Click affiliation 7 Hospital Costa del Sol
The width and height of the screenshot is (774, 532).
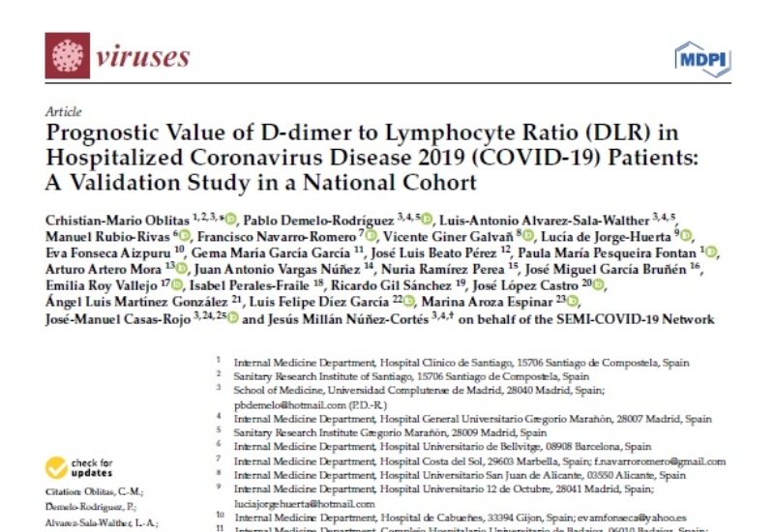click(412, 461)
